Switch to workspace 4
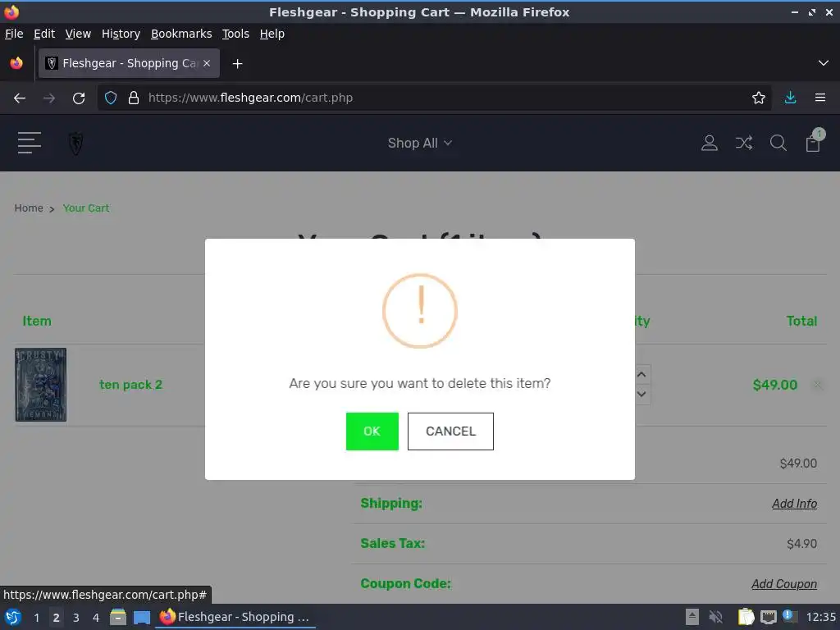Screen dimensions: 840x630 point(96,617)
